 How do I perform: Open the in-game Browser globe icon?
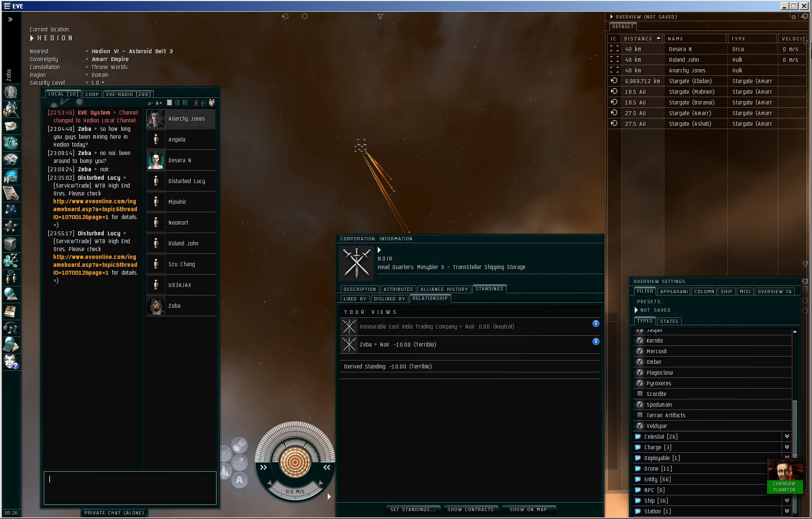[11, 294]
